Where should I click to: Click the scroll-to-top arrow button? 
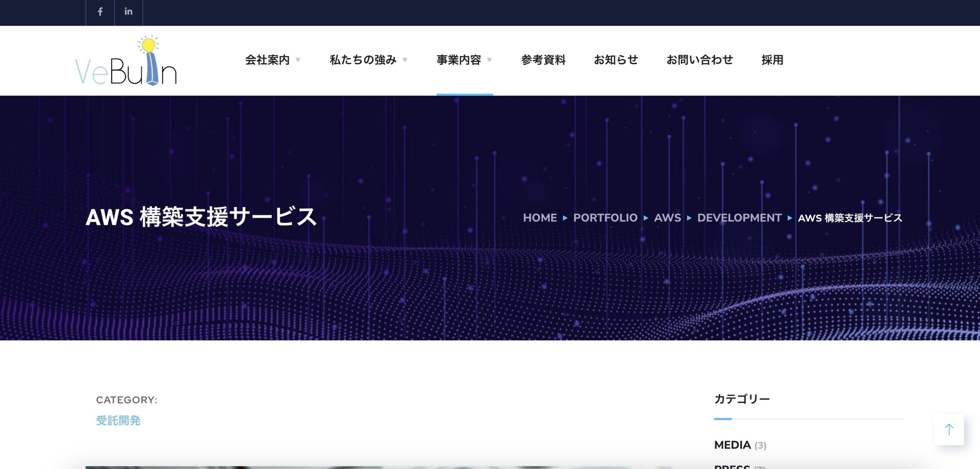click(x=949, y=429)
